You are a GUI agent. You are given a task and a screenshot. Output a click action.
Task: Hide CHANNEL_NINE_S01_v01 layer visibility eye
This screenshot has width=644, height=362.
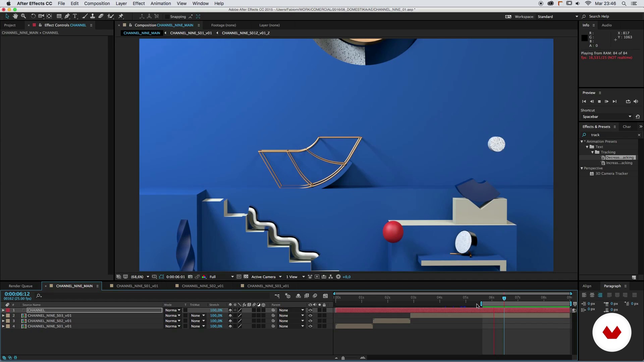click(310, 326)
